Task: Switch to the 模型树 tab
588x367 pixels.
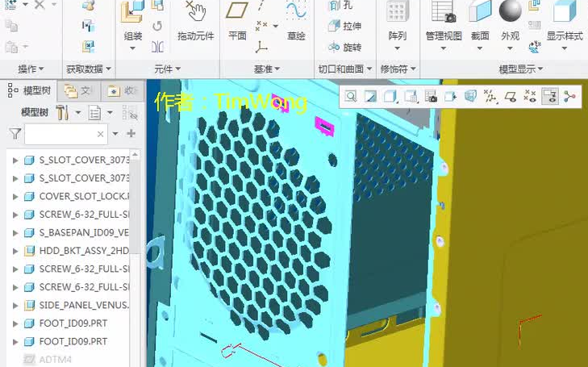Action: point(30,90)
